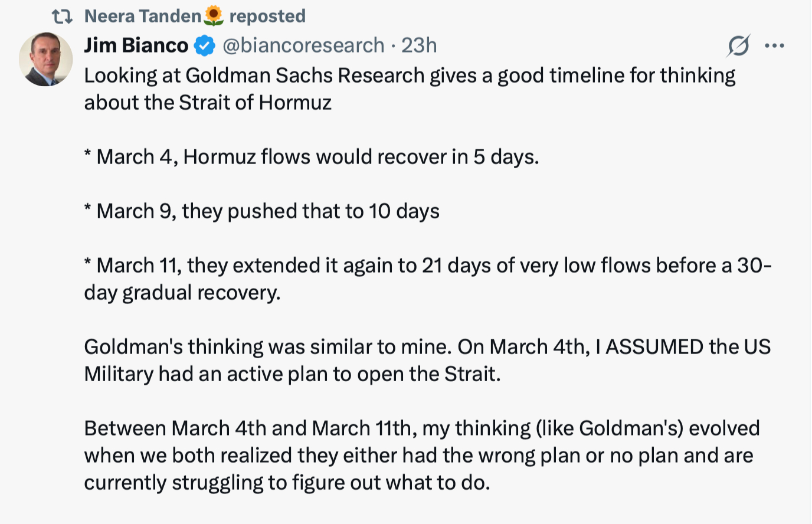The width and height of the screenshot is (812, 524).
Task: Click the Jim Bianco display name
Action: [136, 45]
